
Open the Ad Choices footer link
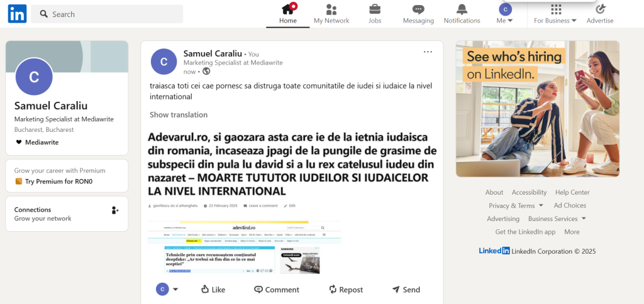click(570, 205)
